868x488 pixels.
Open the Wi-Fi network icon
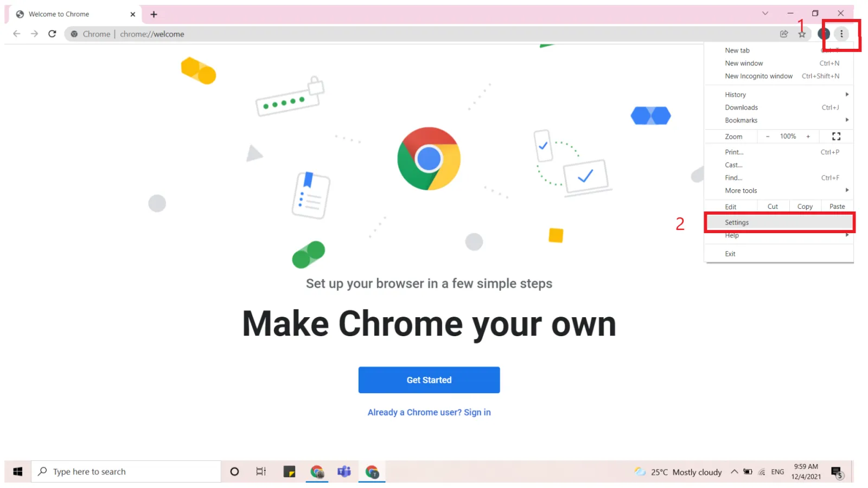762,472
